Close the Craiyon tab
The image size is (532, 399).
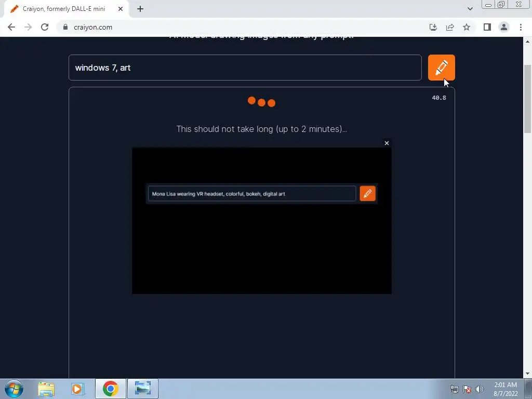point(121,9)
